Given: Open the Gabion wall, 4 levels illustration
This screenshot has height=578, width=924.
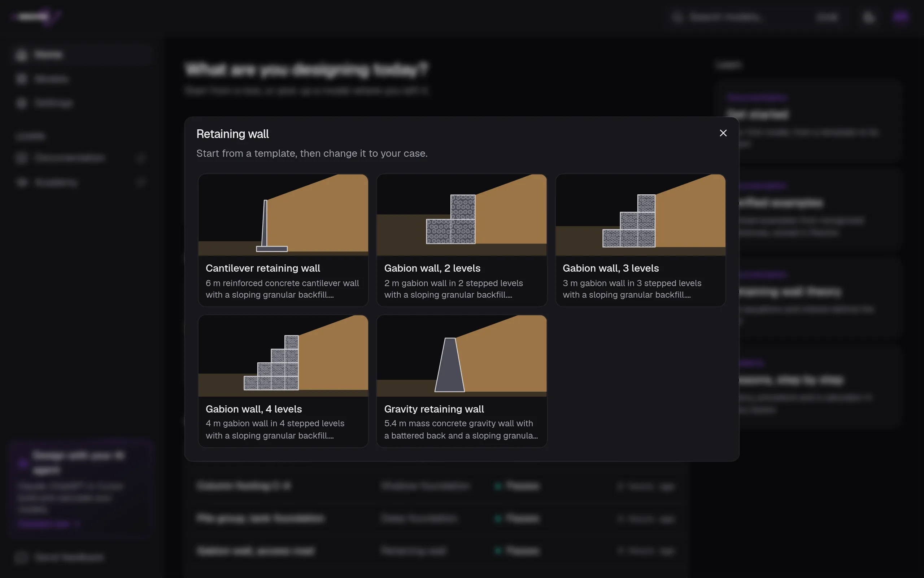Looking at the screenshot, I should 283,356.
